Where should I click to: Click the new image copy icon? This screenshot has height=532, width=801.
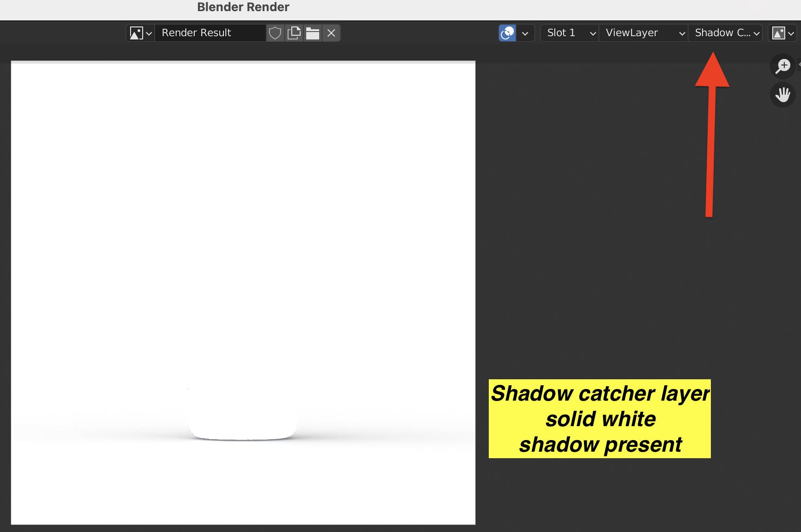pyautogui.click(x=294, y=33)
